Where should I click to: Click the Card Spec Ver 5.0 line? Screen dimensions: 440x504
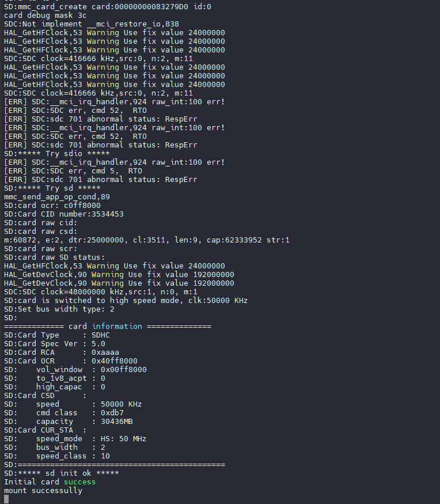click(55, 343)
